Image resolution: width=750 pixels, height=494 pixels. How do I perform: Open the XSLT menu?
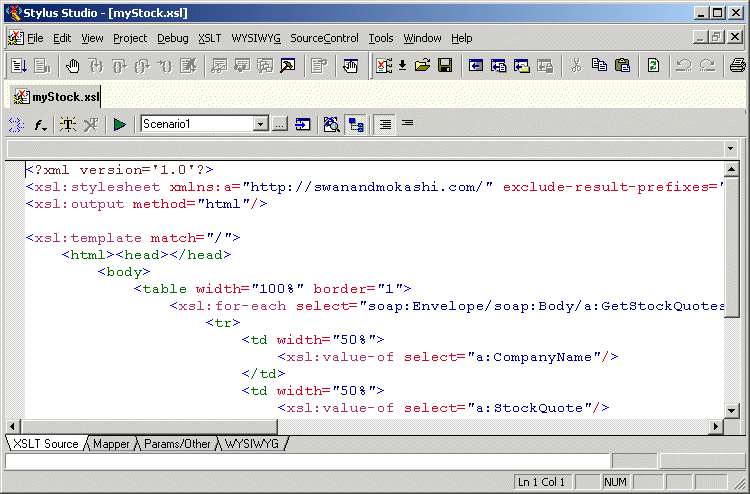coord(209,38)
